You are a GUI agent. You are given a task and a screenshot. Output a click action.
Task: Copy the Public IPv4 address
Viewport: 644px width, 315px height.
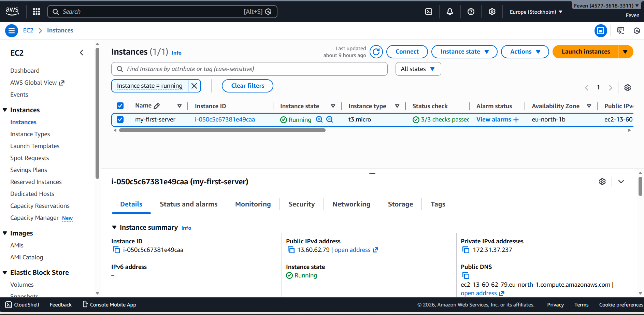[291, 250]
